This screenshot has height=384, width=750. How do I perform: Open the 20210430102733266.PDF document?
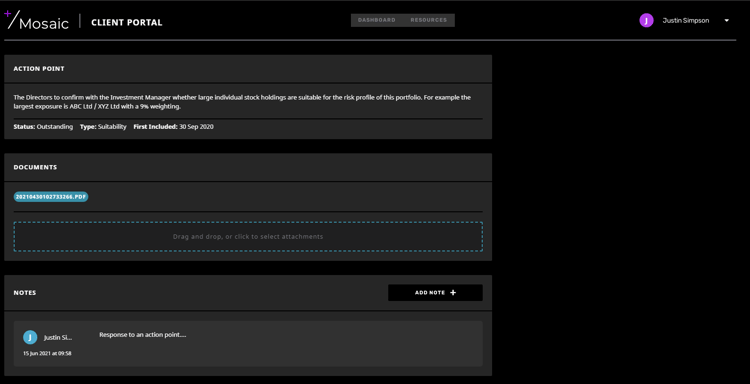coord(51,197)
